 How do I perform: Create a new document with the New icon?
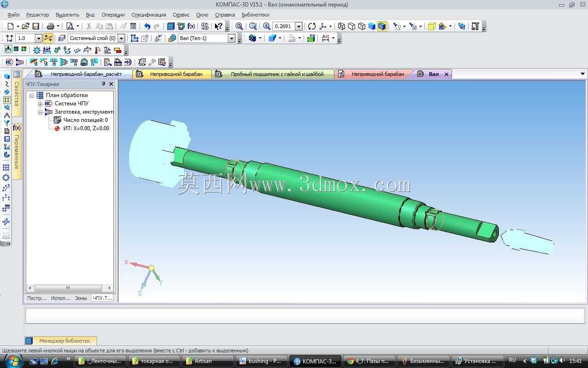[x=11, y=26]
